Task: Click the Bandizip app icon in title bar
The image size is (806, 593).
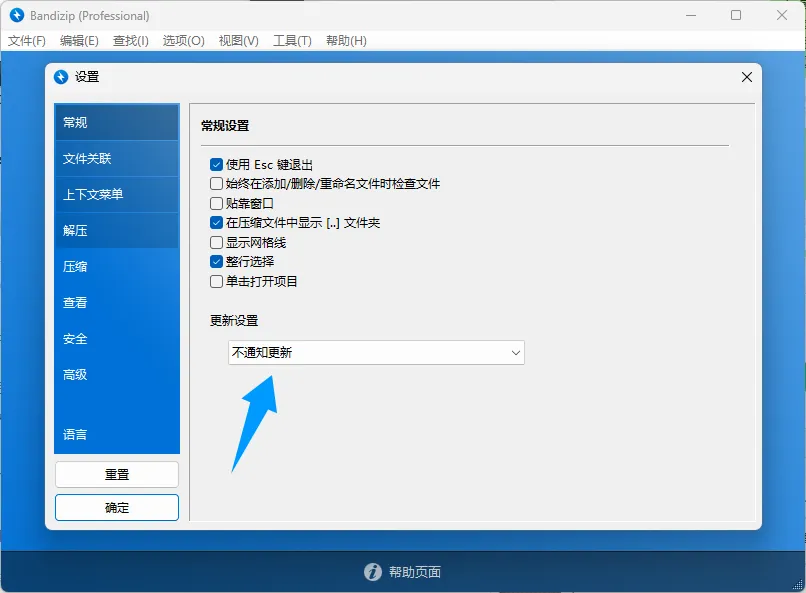Action: (x=16, y=16)
